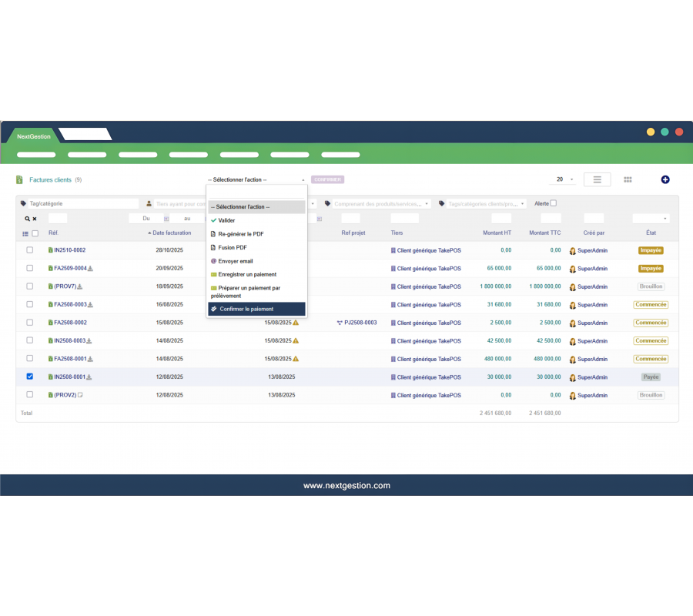Viewport: 693px width, 616px height.
Task: Enable the Alerte checkbox
Action: click(x=553, y=203)
